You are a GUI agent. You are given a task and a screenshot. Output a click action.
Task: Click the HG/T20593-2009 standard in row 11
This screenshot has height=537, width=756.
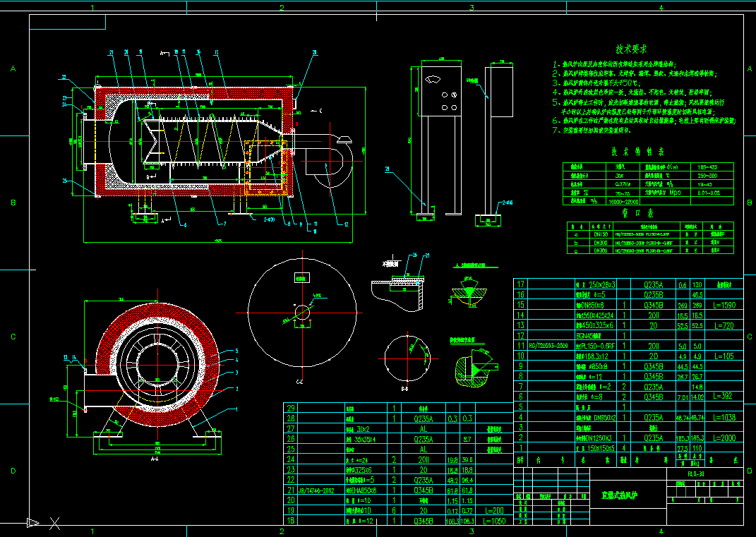[548, 346]
